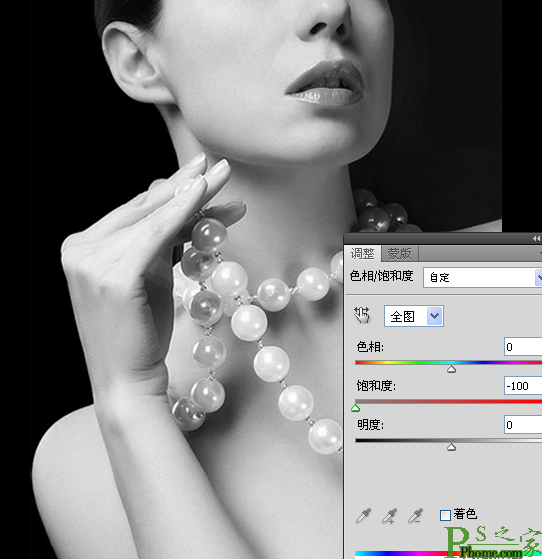Click the 饱和度 value field showing -100
The width and height of the screenshot is (542, 559).
pos(523,385)
